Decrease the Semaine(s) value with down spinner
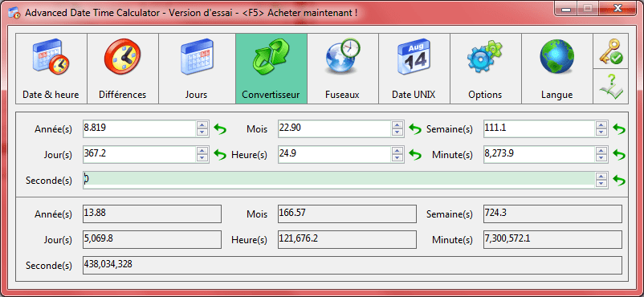 pos(601,132)
